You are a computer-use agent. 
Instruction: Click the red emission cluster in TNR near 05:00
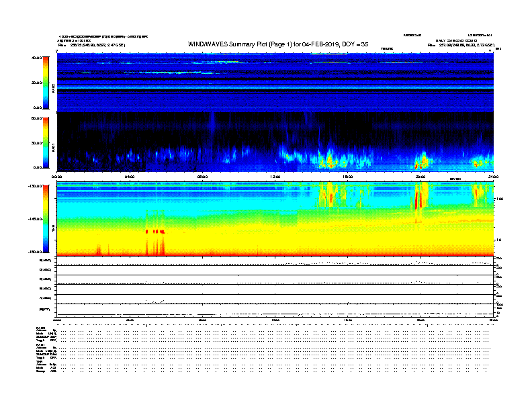[155, 232]
